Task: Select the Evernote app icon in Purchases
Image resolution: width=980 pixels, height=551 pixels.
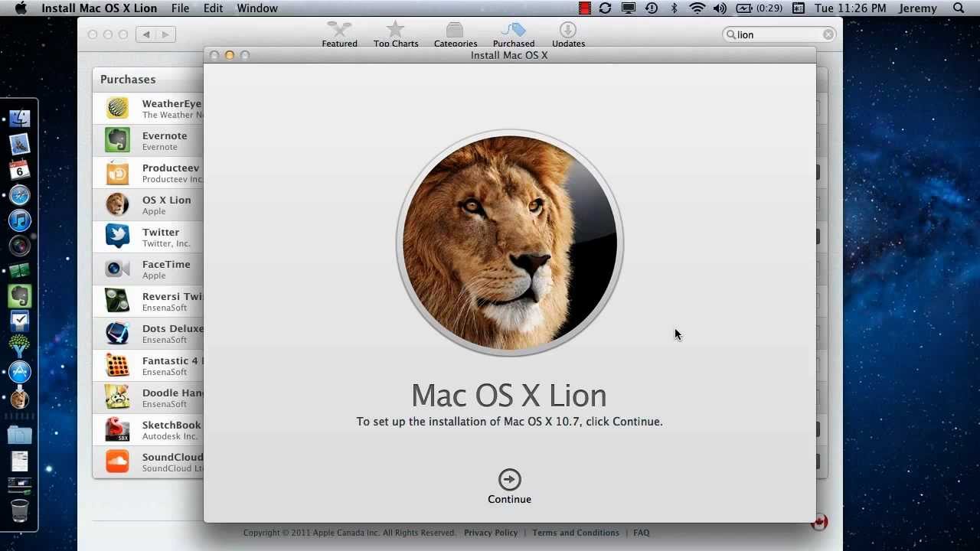Action: tap(117, 141)
